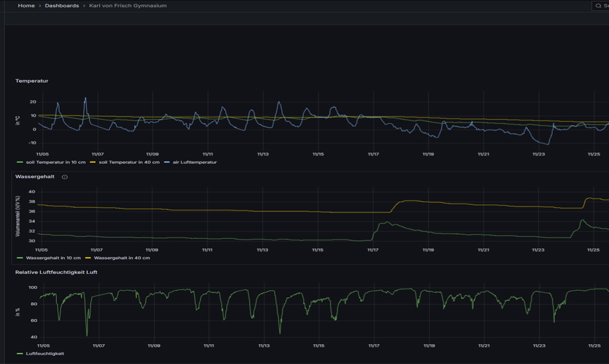Viewport: 609px width, 364px height.
Task: Click the Wassergehalt panel info icon
Action: coord(65,177)
